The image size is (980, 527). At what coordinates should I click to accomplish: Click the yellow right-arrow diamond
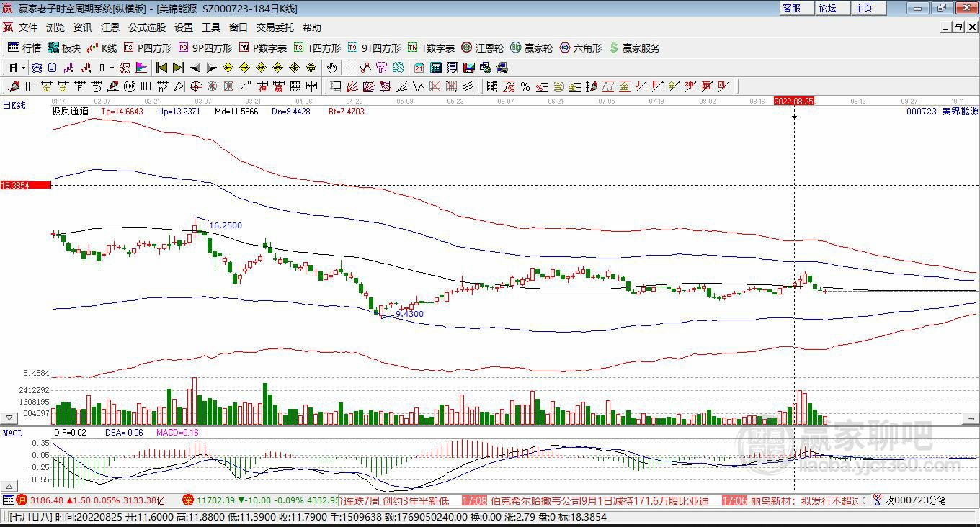244,68
